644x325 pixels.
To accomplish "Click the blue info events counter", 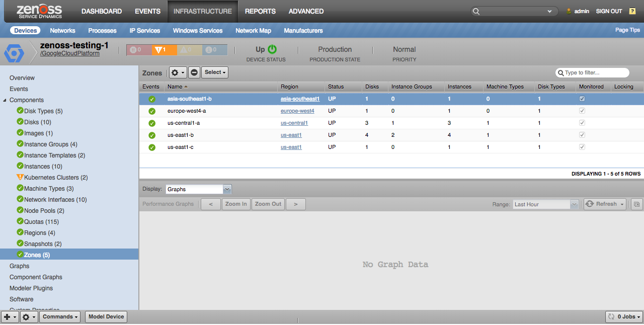I will tap(214, 50).
